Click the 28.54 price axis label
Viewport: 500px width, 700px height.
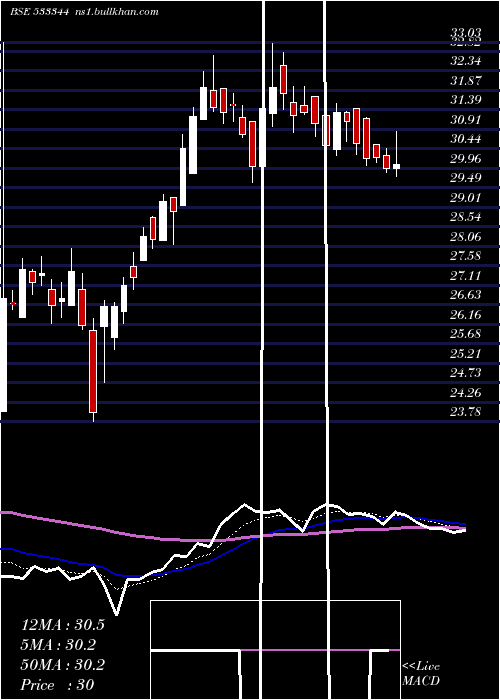pos(466,217)
